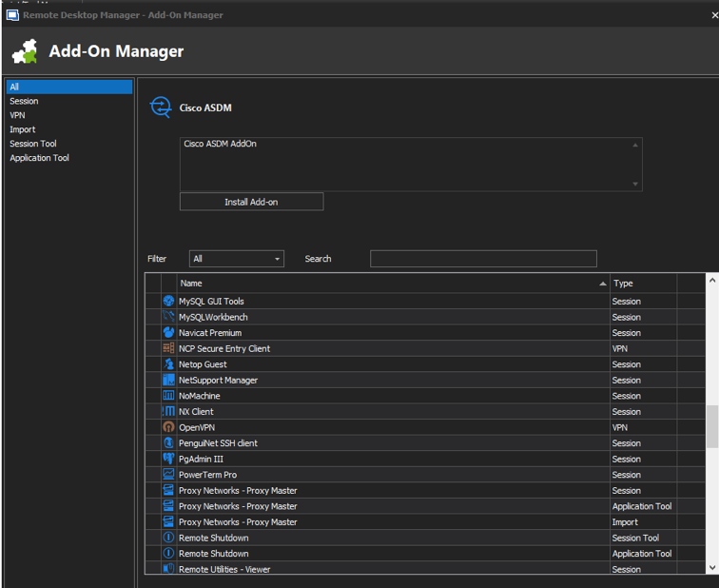The width and height of the screenshot is (719, 588).
Task: Click the Remote Utilities - Viewer icon
Action: (x=168, y=569)
